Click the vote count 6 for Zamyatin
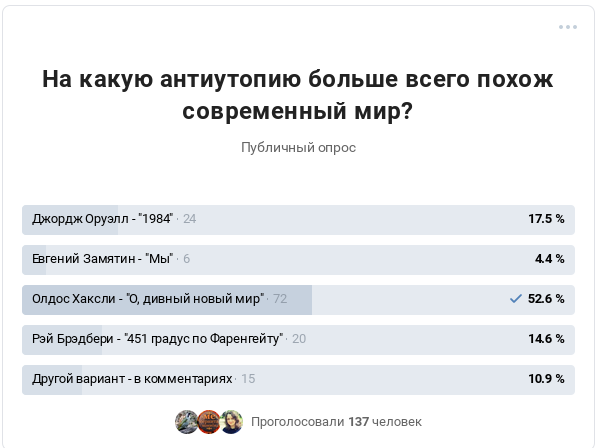608x448 pixels. point(187,259)
